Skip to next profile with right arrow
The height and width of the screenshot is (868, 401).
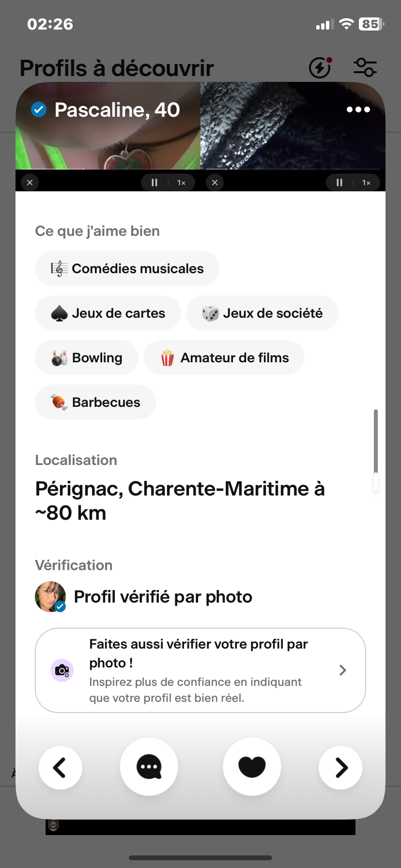coord(340,767)
